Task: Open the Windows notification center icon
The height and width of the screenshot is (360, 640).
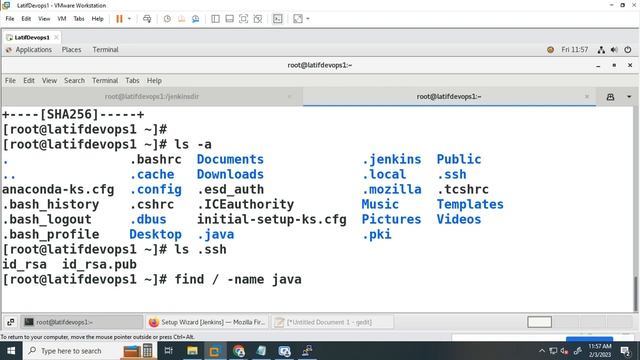Action: pos(625,351)
